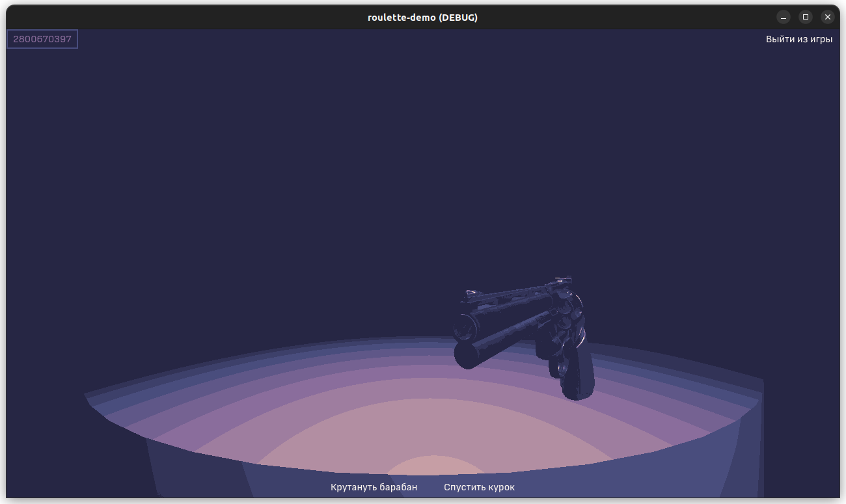The width and height of the screenshot is (846, 504).
Task: Minimize the roulette-demo window
Action: (x=784, y=17)
